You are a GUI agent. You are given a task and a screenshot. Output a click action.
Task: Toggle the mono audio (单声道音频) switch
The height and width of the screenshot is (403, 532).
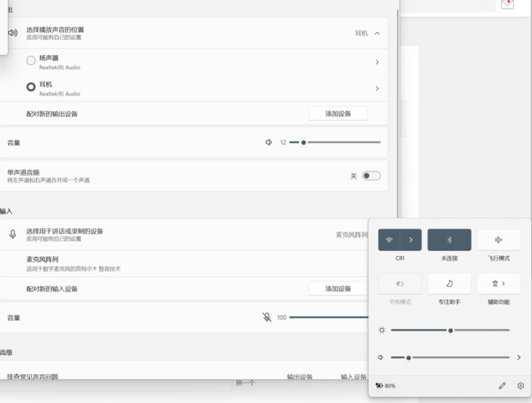(371, 176)
